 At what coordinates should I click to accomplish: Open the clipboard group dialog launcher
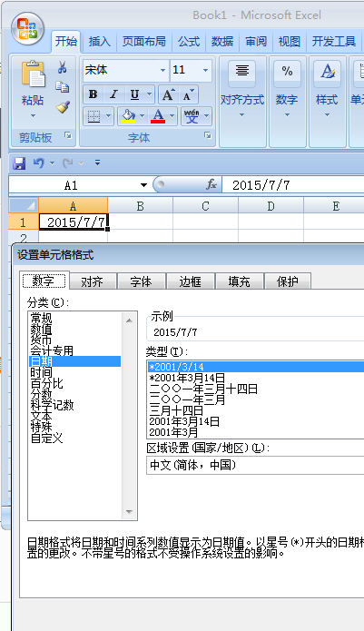[x=67, y=135]
